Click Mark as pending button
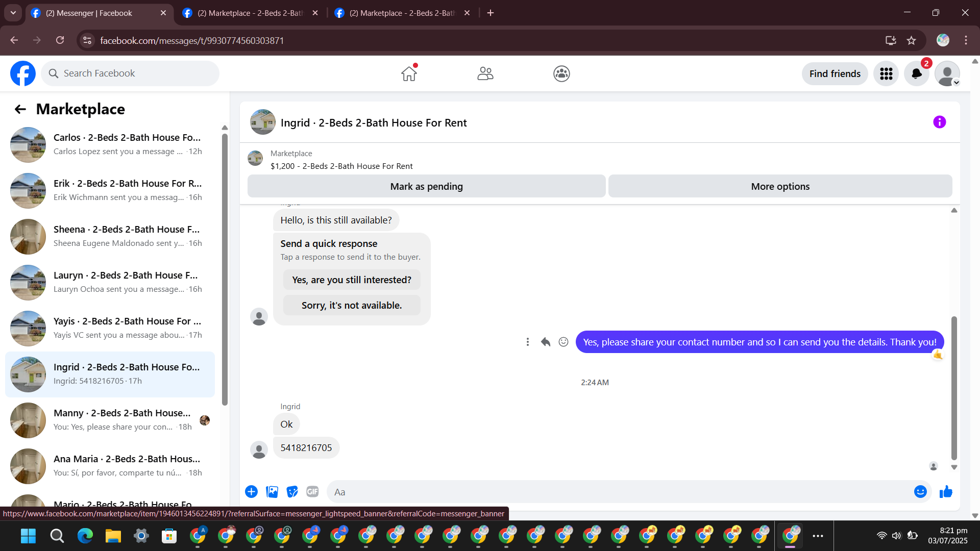 pyautogui.click(x=426, y=187)
